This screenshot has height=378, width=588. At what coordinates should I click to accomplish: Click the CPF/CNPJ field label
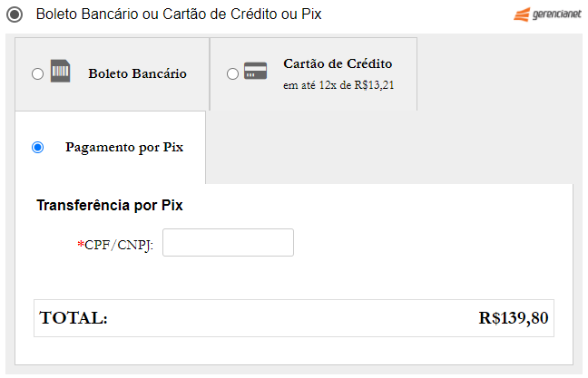click(119, 245)
